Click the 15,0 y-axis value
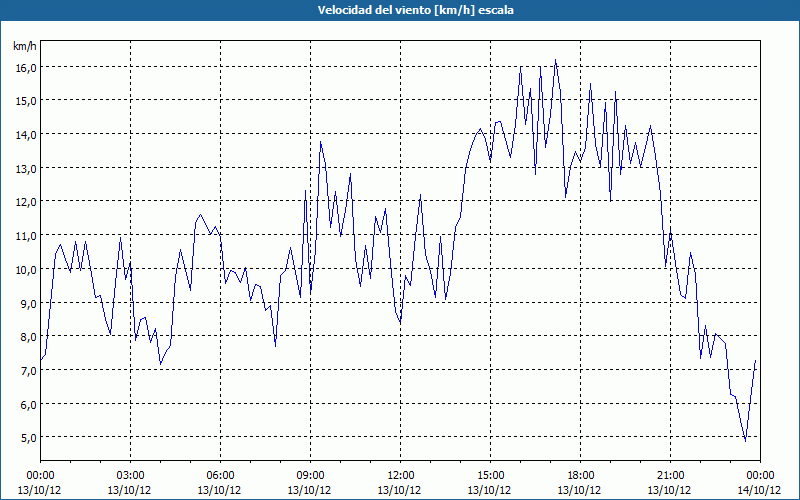 26,101
